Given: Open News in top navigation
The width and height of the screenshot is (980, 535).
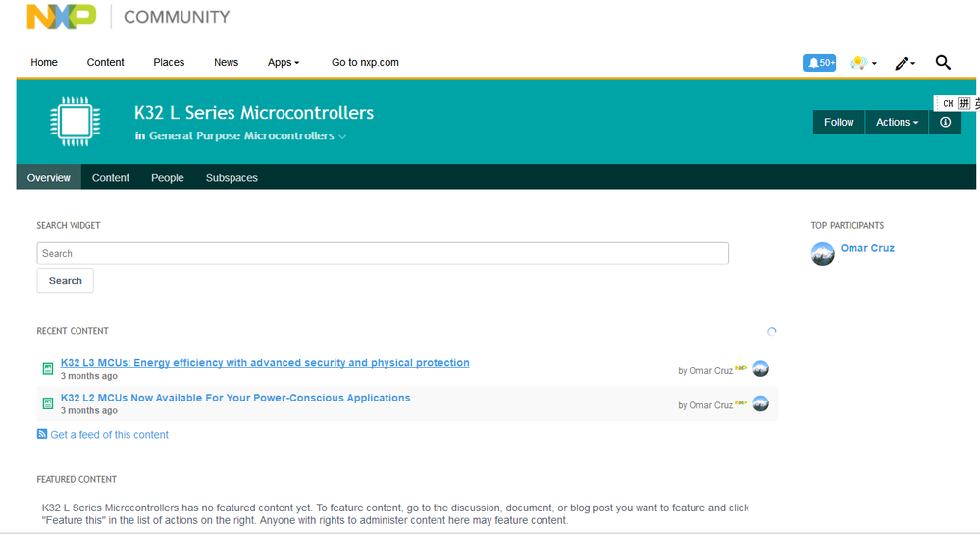Looking at the screenshot, I should 226,63.
